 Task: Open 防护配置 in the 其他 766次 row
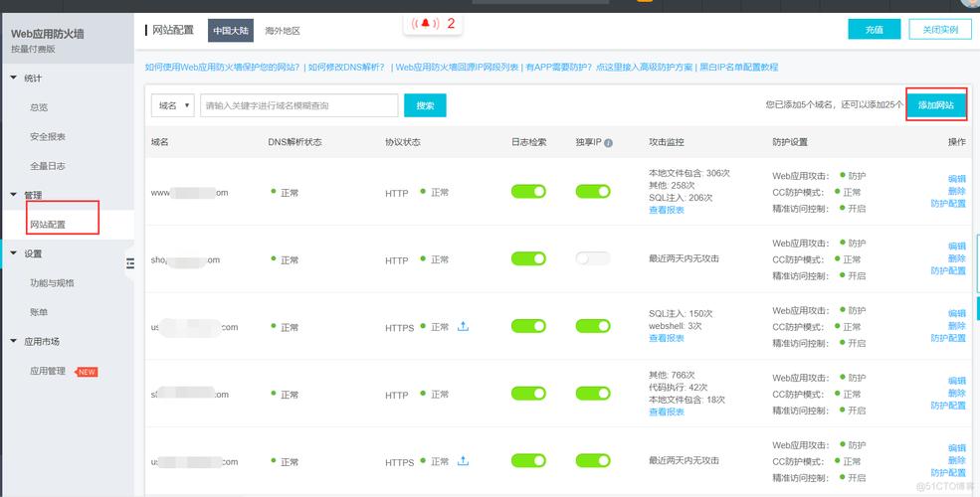tap(948, 406)
